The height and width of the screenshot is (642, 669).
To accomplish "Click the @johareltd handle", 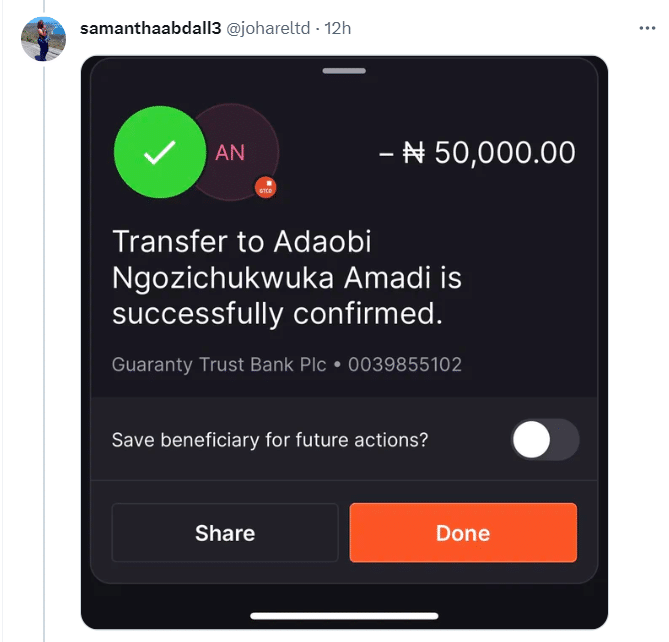I will point(268,28).
